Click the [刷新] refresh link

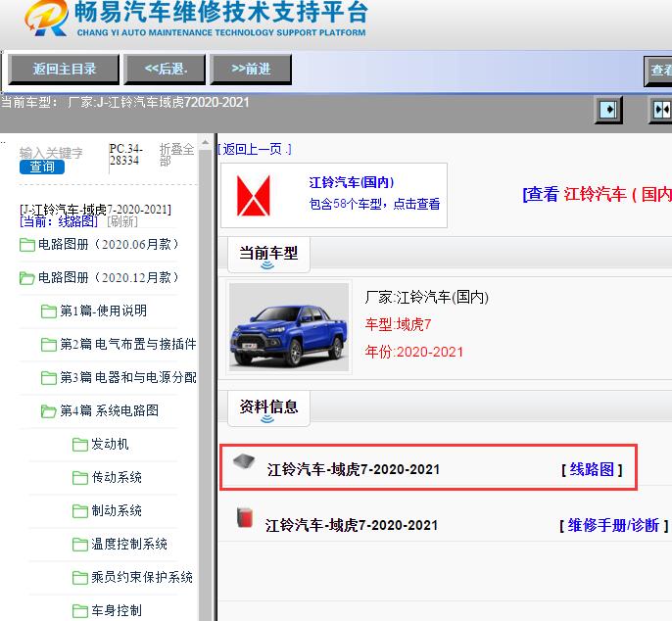click(x=122, y=221)
